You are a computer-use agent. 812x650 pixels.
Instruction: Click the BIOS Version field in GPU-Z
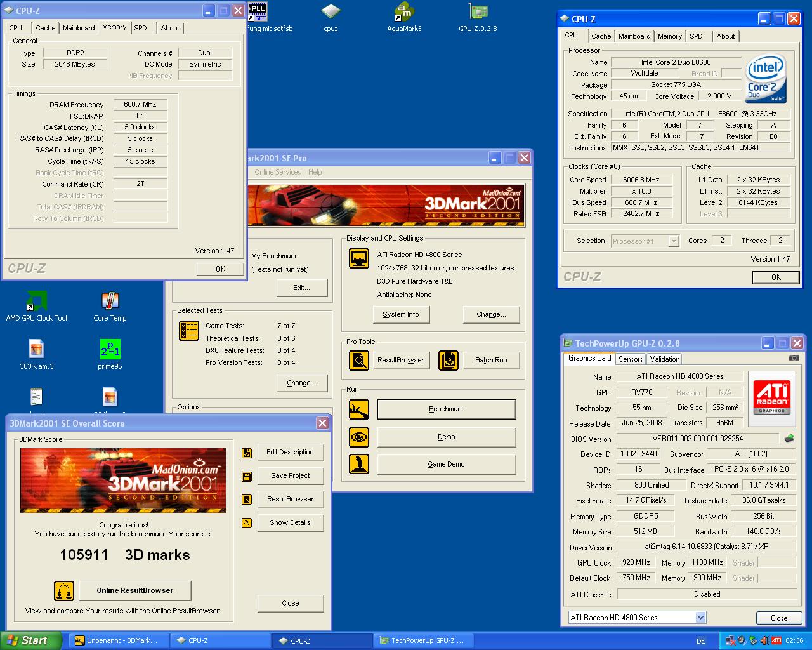(x=697, y=439)
